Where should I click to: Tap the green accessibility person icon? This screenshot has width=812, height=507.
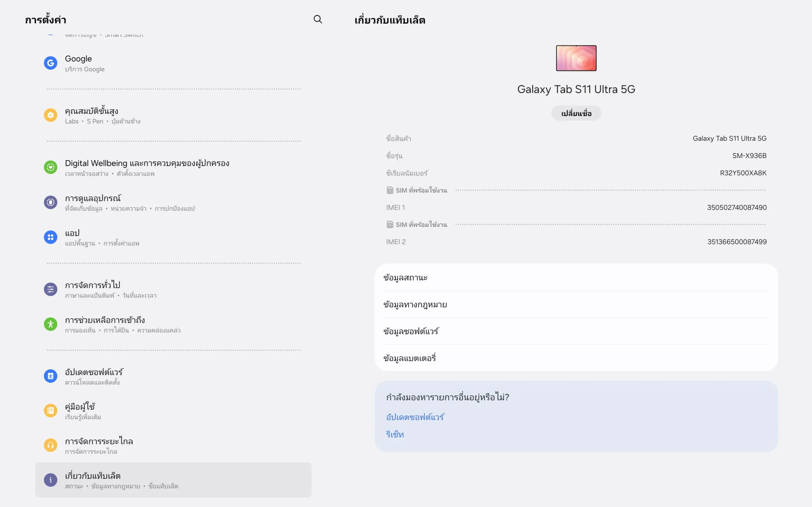point(51,324)
